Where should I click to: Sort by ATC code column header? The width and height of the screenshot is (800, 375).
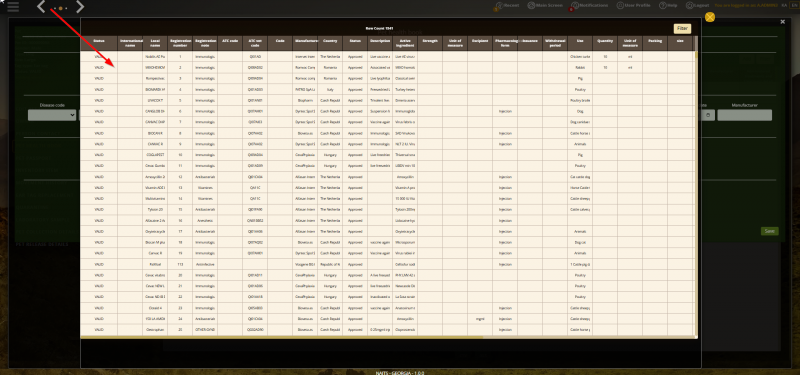(x=230, y=43)
